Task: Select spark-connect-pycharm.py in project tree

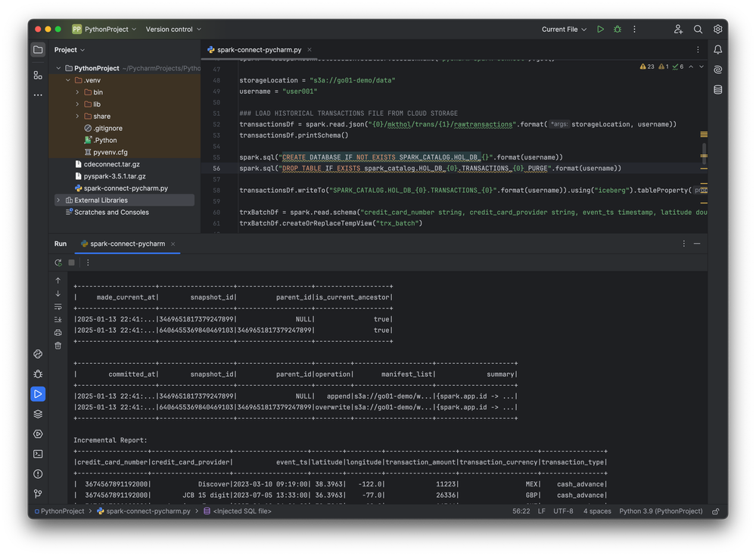Action: pos(121,188)
